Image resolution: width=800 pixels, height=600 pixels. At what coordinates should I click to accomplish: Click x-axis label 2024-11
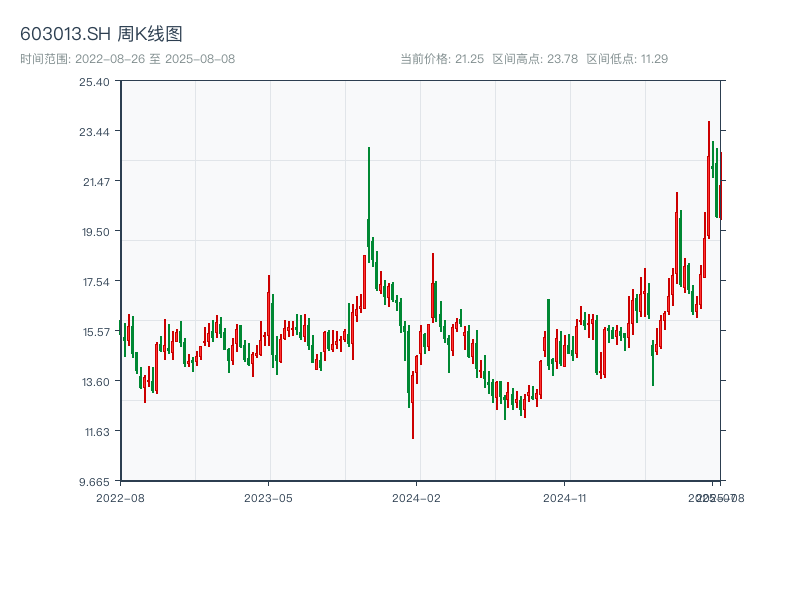[x=564, y=498]
